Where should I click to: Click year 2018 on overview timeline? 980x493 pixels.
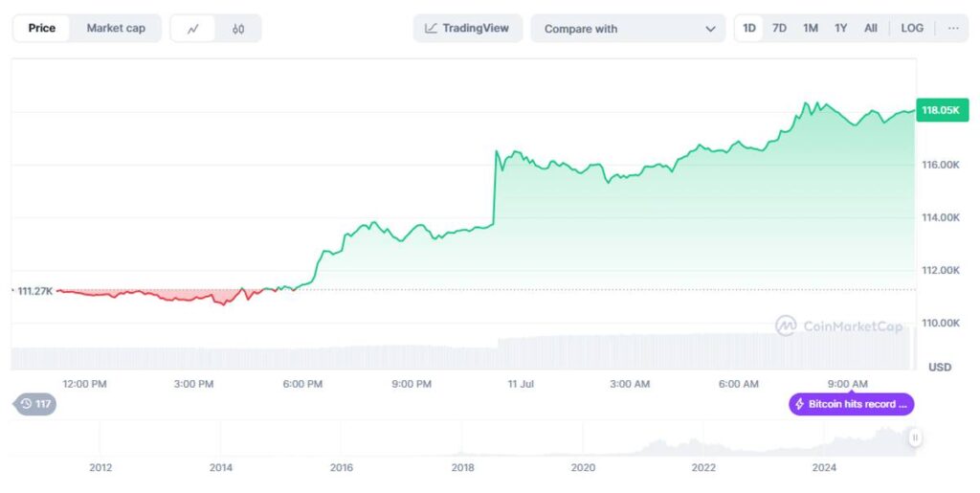(x=462, y=467)
